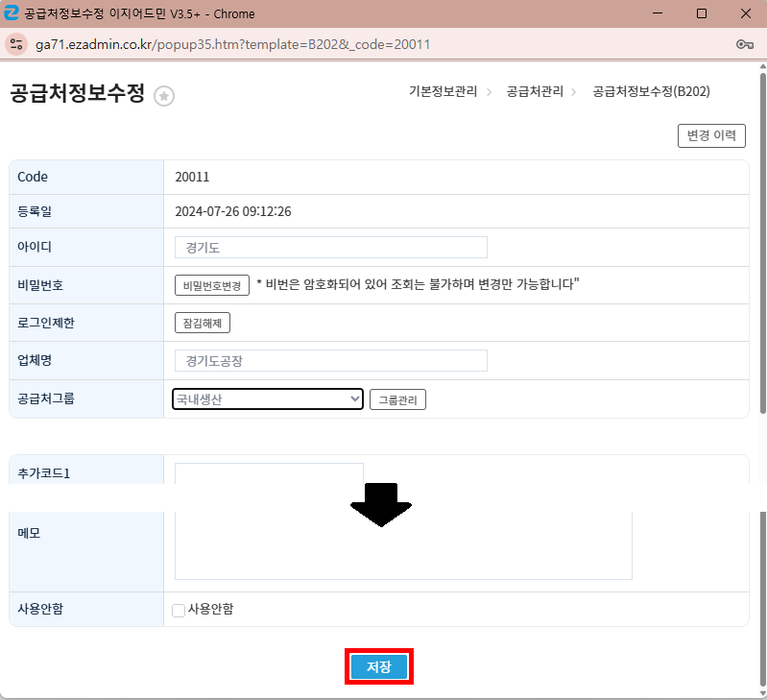Click into the 추가코드1 input box
The width and height of the screenshot is (767, 700).
[x=269, y=473]
